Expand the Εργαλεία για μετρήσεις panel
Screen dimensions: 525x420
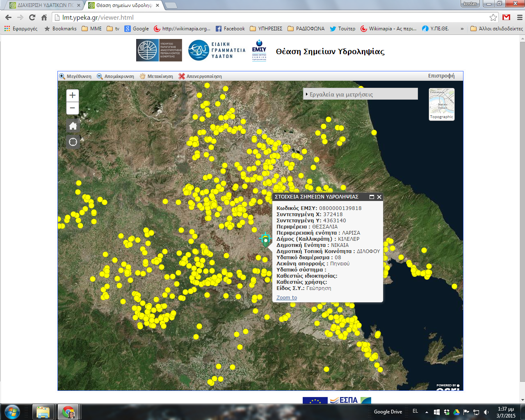point(340,94)
